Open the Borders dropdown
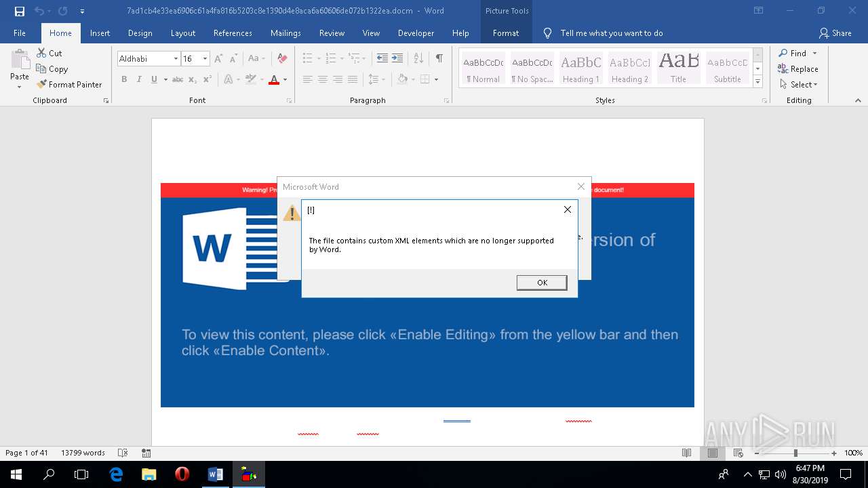This screenshot has height=488, width=868. coord(436,79)
